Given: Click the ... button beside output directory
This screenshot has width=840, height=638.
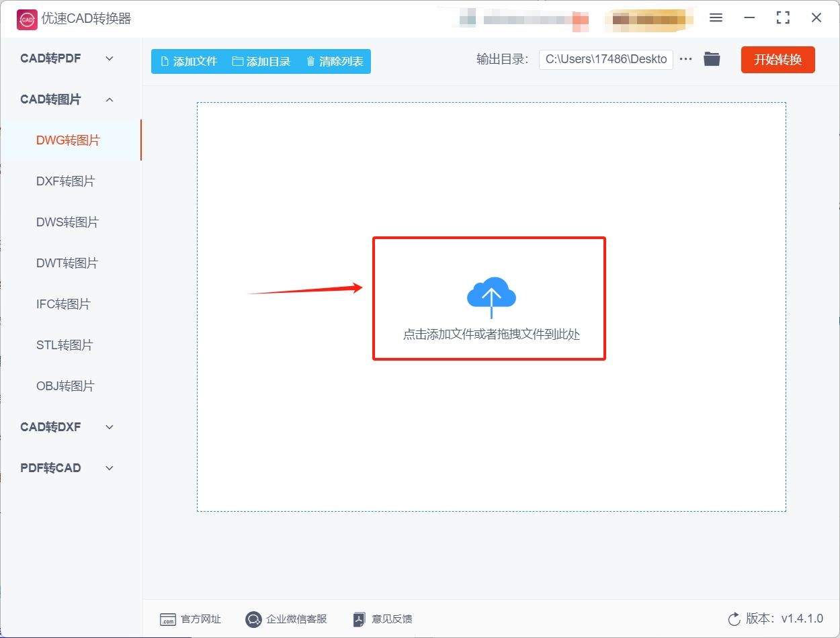Looking at the screenshot, I should [685, 58].
